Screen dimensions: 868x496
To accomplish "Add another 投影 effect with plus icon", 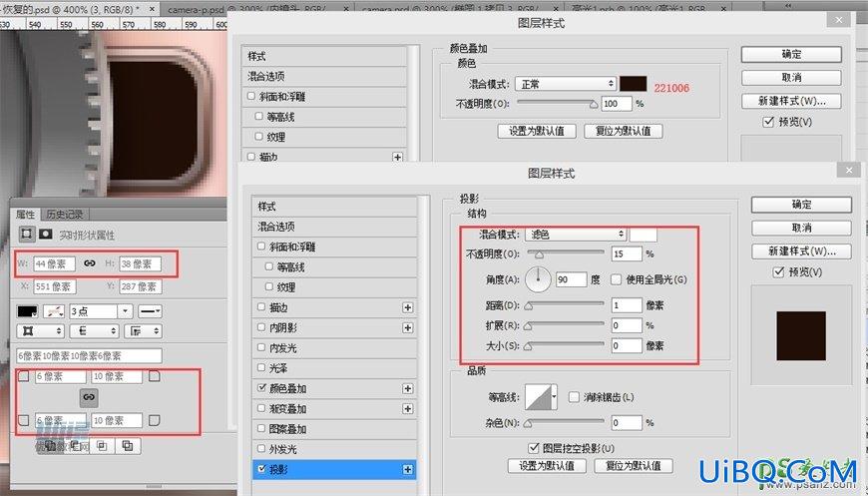I will point(408,469).
